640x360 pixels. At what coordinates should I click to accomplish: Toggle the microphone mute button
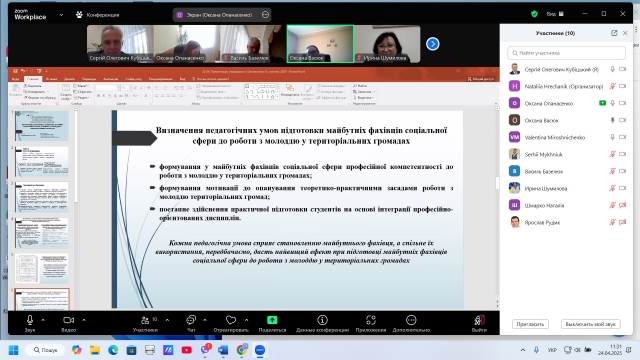pyautogui.click(x=30, y=320)
